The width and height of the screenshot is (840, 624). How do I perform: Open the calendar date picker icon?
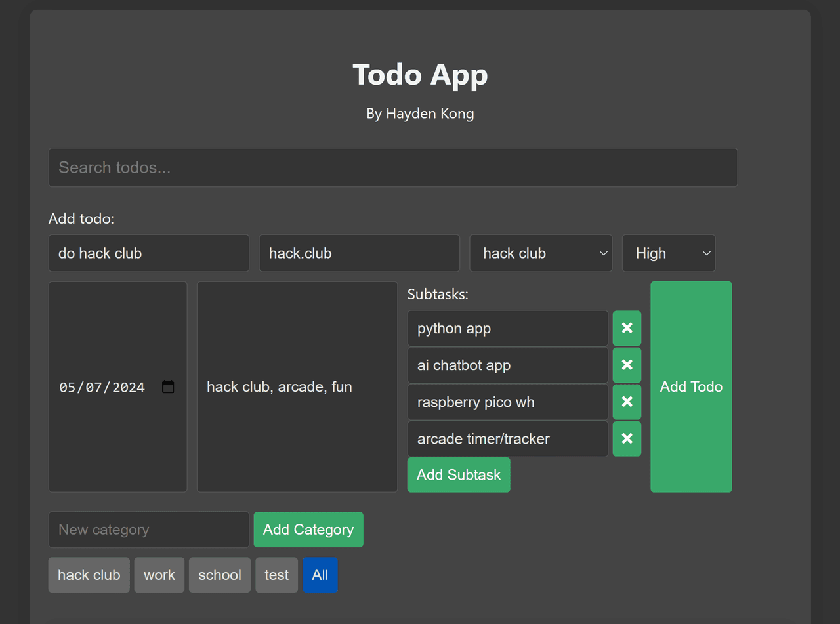point(168,387)
